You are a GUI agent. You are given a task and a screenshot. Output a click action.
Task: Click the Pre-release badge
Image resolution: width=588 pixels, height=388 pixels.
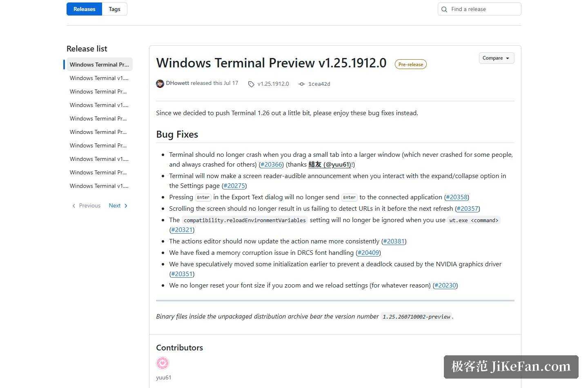point(410,64)
